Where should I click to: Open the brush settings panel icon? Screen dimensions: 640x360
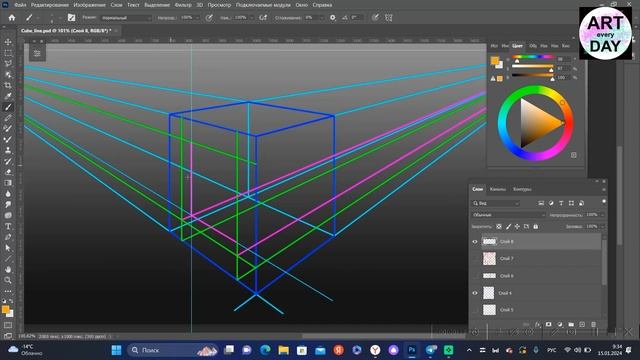click(71, 18)
